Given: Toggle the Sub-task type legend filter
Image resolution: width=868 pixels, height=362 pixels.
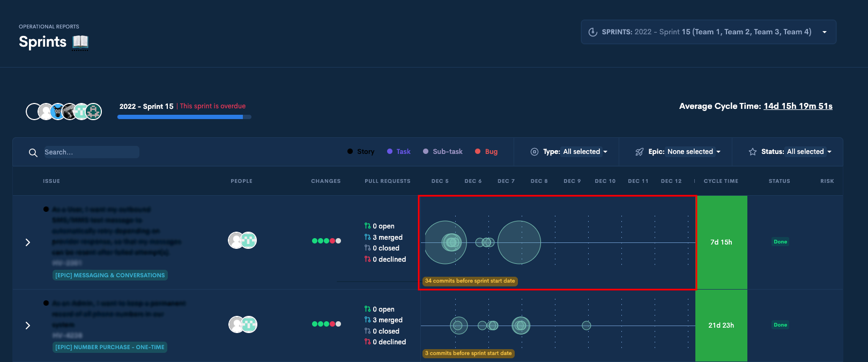Looking at the screenshot, I should pyautogui.click(x=443, y=152).
